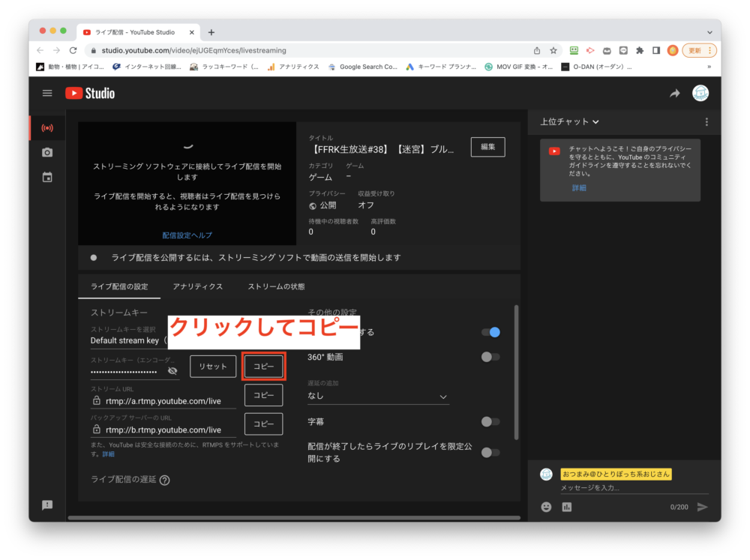Click the 更新 update button in Chrome
The height and width of the screenshot is (560, 750).
(x=699, y=50)
